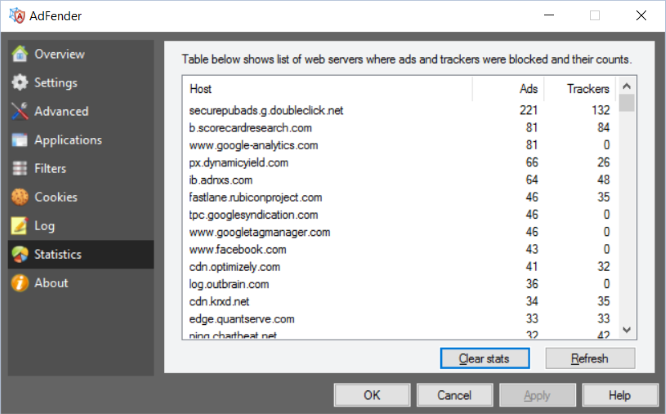Viewport: 666px width, 414px height.
Task: Click trackers count 32 for cdn.optimizely.com
Action: pos(604,267)
